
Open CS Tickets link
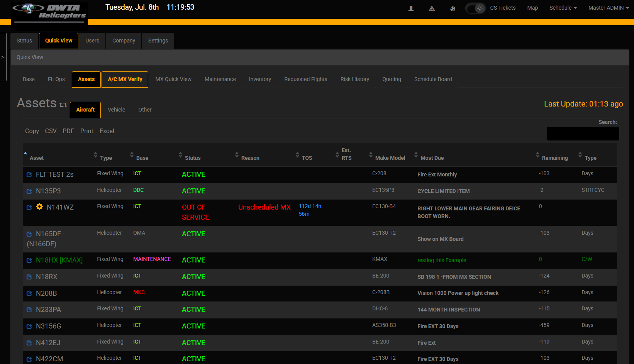coord(503,8)
